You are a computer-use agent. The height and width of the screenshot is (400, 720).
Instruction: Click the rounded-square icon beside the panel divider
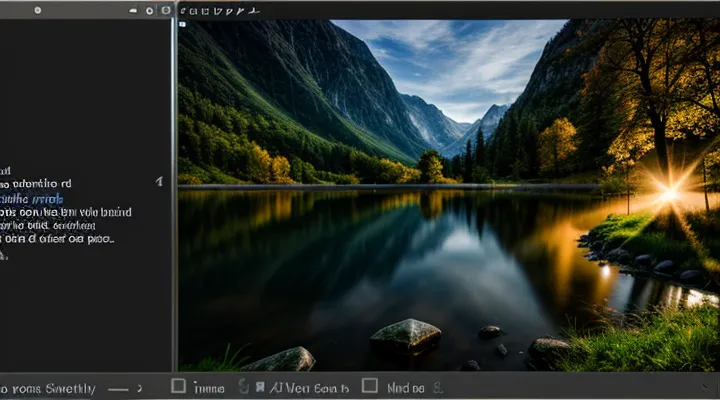[164, 11]
